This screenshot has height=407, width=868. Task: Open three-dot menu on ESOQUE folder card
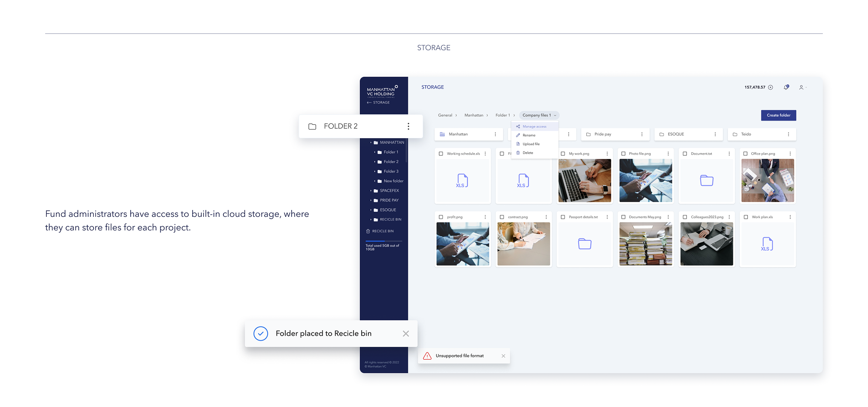pos(715,134)
